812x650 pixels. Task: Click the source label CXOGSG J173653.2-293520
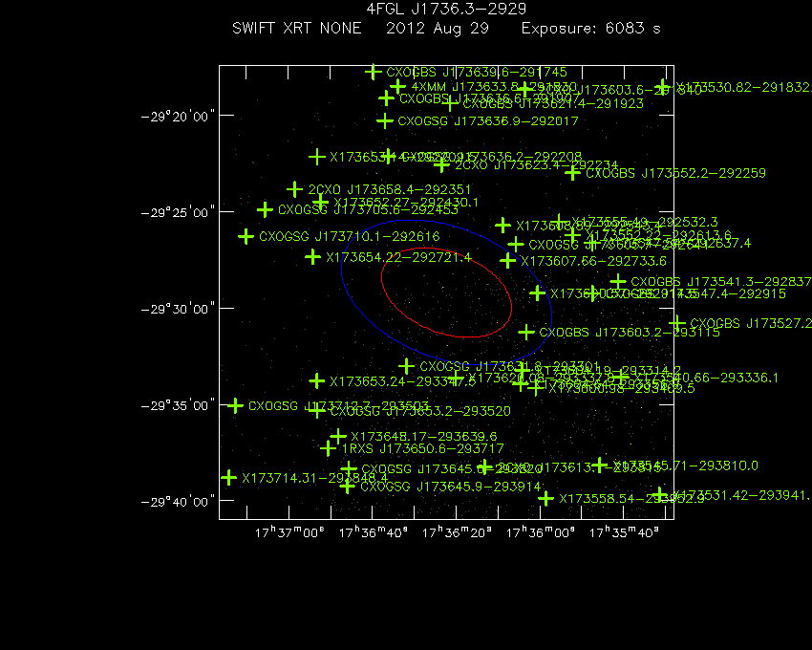tap(420, 411)
